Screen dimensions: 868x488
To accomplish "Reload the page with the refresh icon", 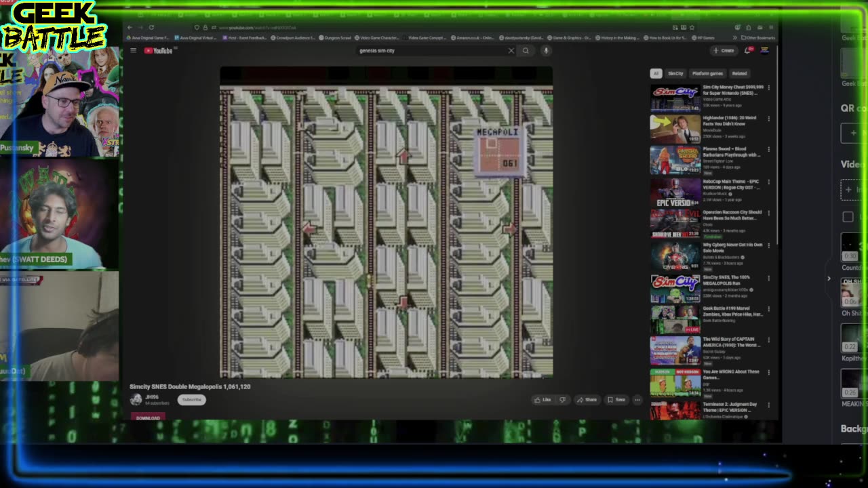I will pyautogui.click(x=151, y=28).
